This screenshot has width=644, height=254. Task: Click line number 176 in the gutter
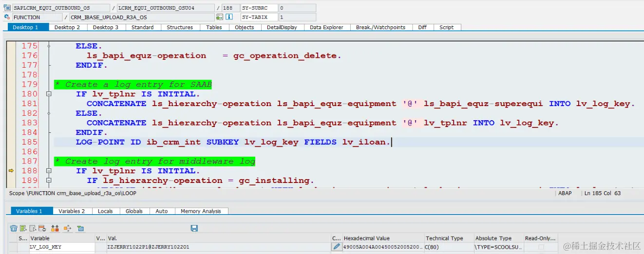[29, 55]
